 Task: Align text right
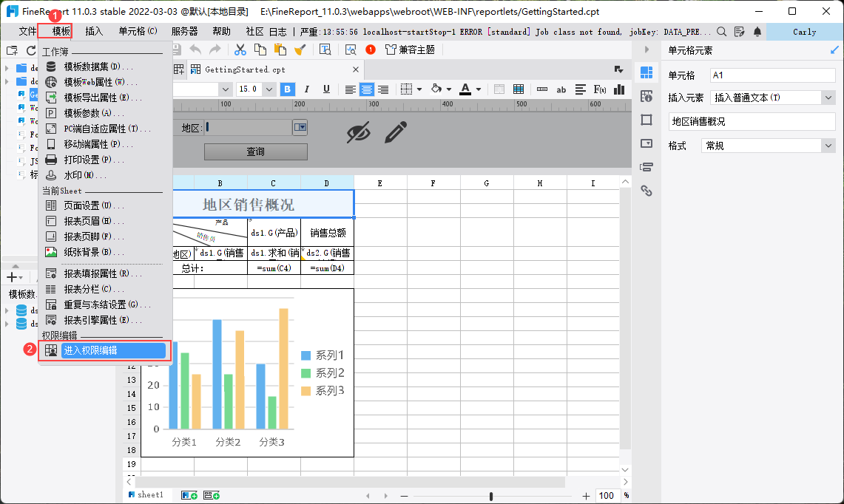point(383,89)
